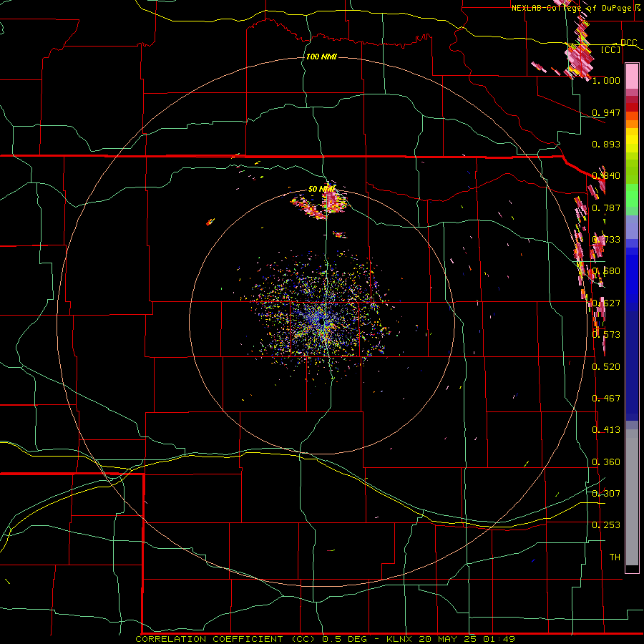The image size is (644, 644).
Task: Select the 0.413 color scale value
Action: coord(606,429)
